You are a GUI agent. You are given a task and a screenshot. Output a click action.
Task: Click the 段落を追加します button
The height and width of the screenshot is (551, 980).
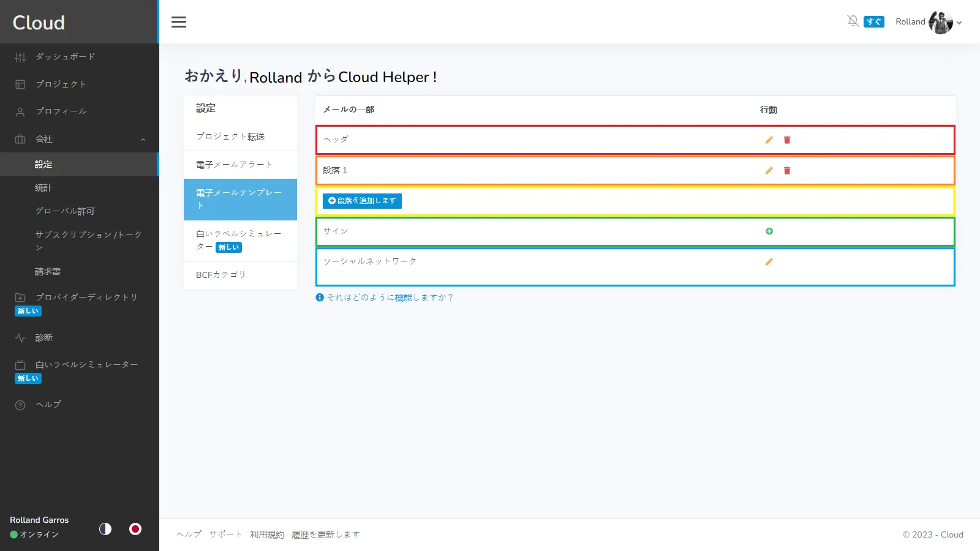tap(362, 201)
